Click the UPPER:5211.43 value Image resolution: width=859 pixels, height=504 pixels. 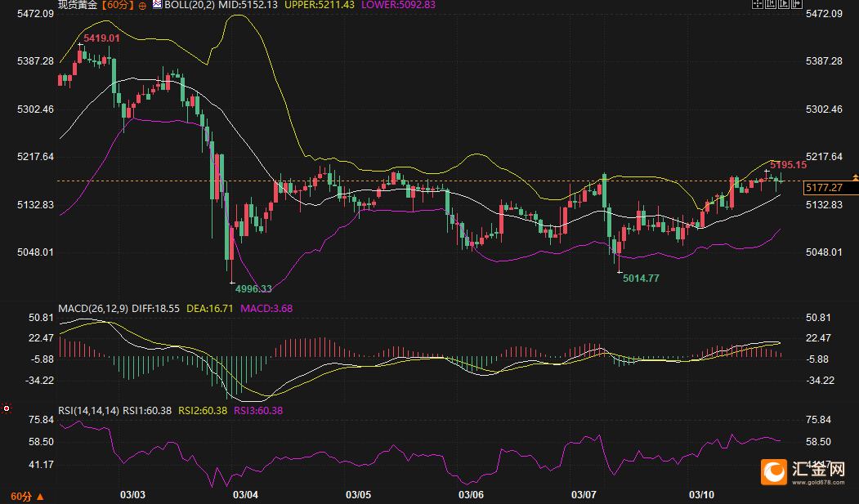click(320, 5)
